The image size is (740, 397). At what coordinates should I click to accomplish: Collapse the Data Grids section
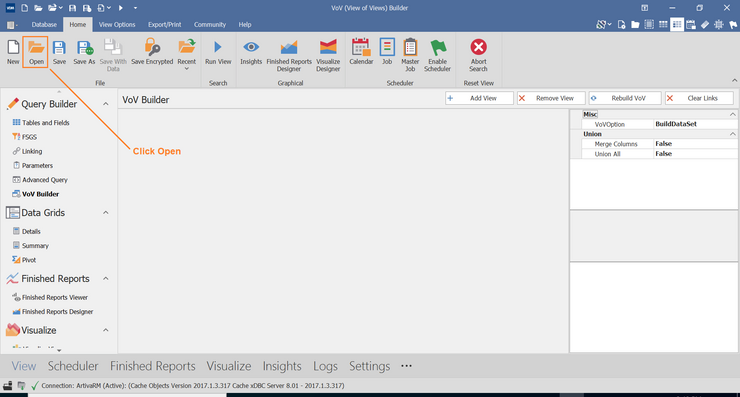[x=106, y=213]
